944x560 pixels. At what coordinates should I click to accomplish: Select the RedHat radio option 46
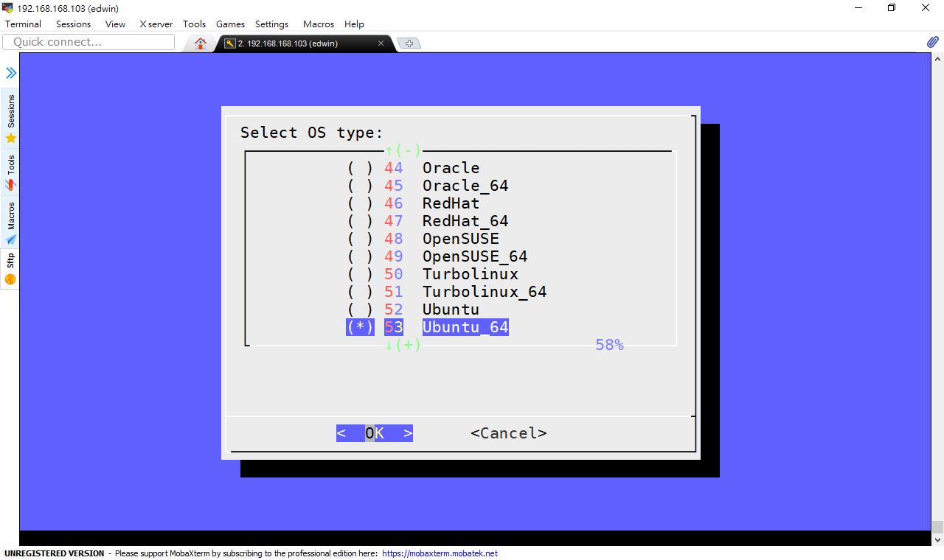coord(413,203)
